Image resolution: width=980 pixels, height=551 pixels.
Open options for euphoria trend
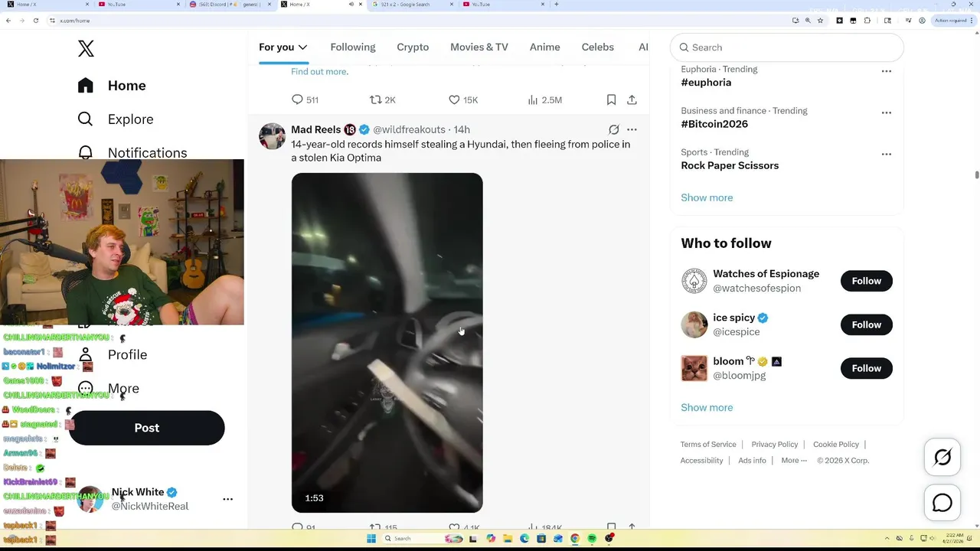886,71
